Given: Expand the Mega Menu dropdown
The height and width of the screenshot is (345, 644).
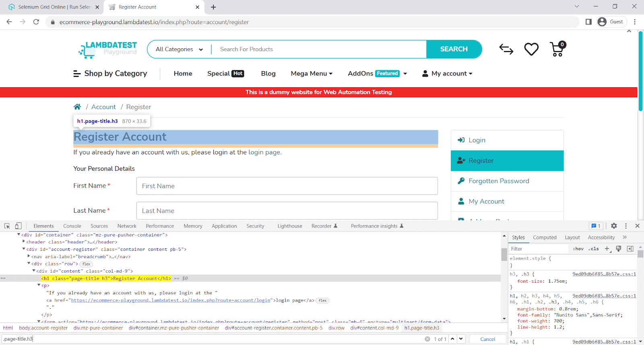Looking at the screenshot, I should point(312,74).
